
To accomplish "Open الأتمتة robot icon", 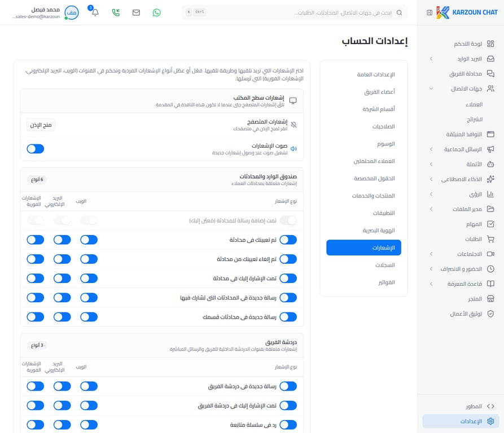I will point(490,164).
